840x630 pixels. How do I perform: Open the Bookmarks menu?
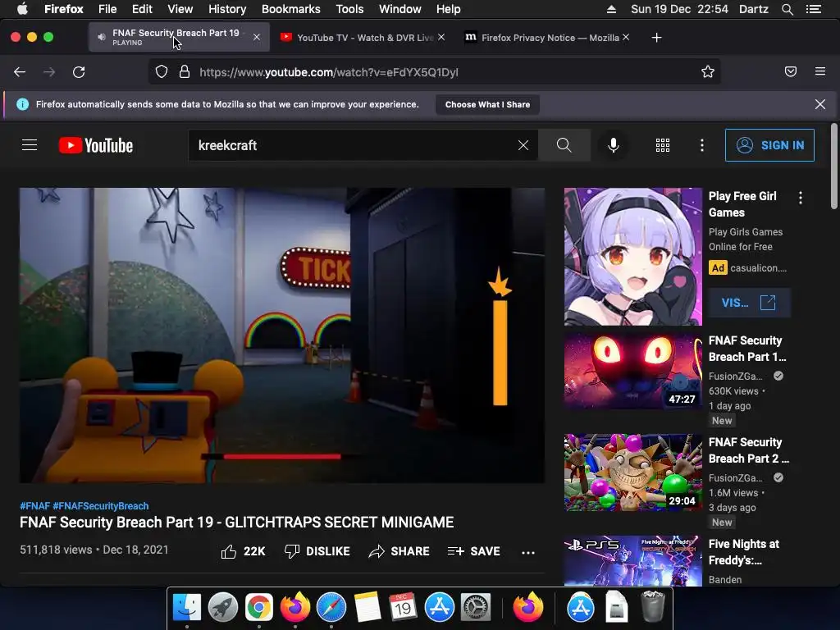291,9
